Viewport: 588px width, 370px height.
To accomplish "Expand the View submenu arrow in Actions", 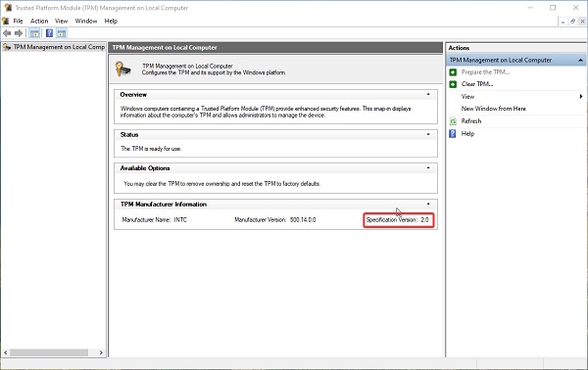I will pyautogui.click(x=581, y=97).
